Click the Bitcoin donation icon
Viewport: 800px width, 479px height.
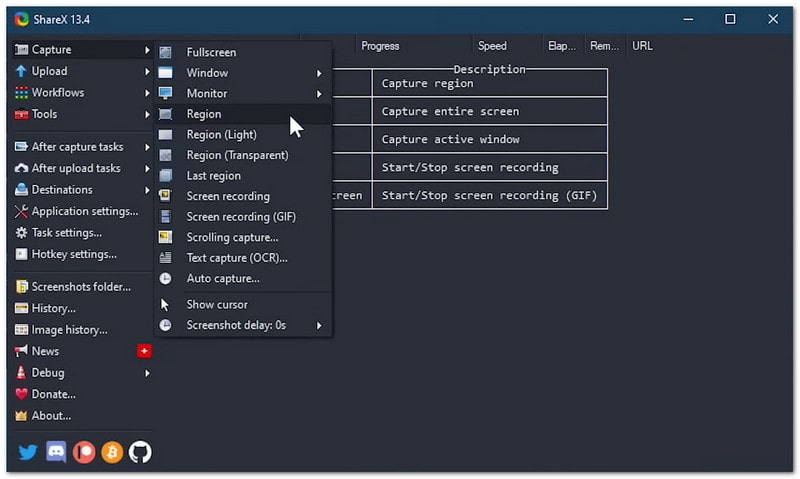[112, 452]
